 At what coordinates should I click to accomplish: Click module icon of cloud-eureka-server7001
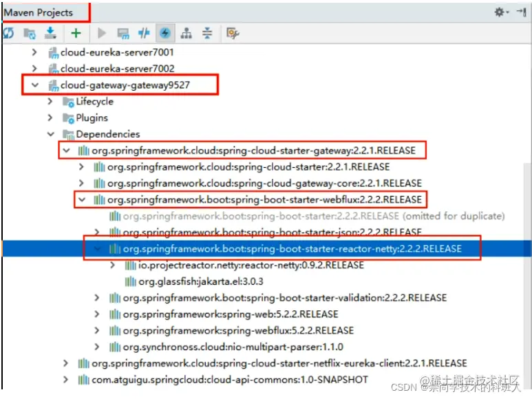pyautogui.click(x=53, y=52)
